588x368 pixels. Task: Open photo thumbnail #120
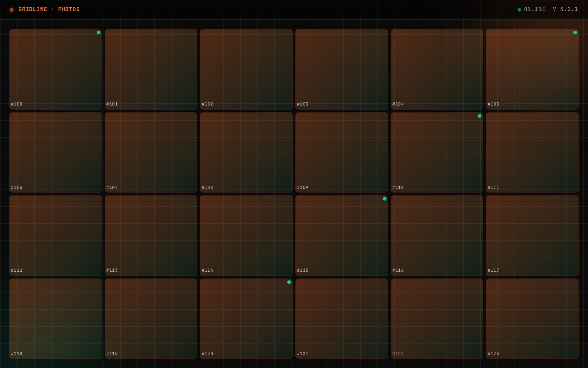coord(246,319)
